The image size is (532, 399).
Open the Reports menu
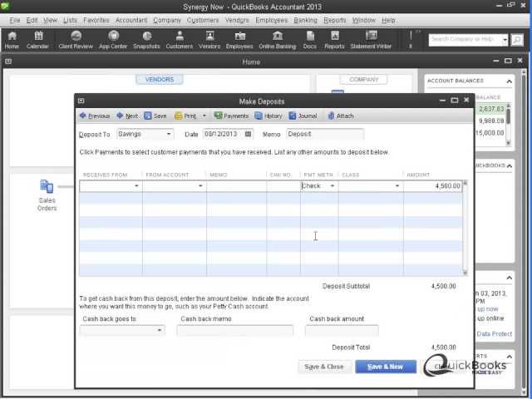tap(334, 20)
